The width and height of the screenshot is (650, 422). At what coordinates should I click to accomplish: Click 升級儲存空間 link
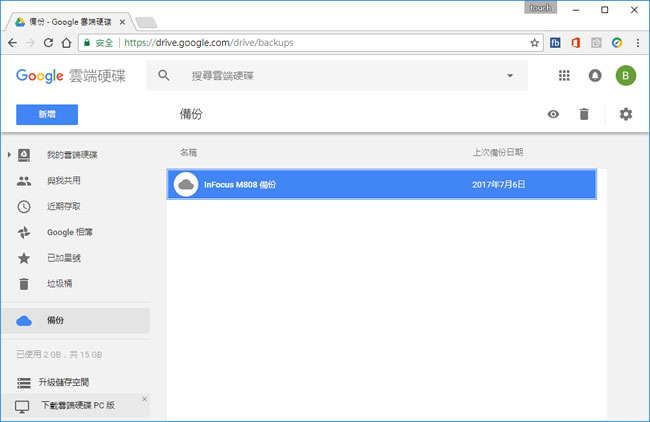63,382
